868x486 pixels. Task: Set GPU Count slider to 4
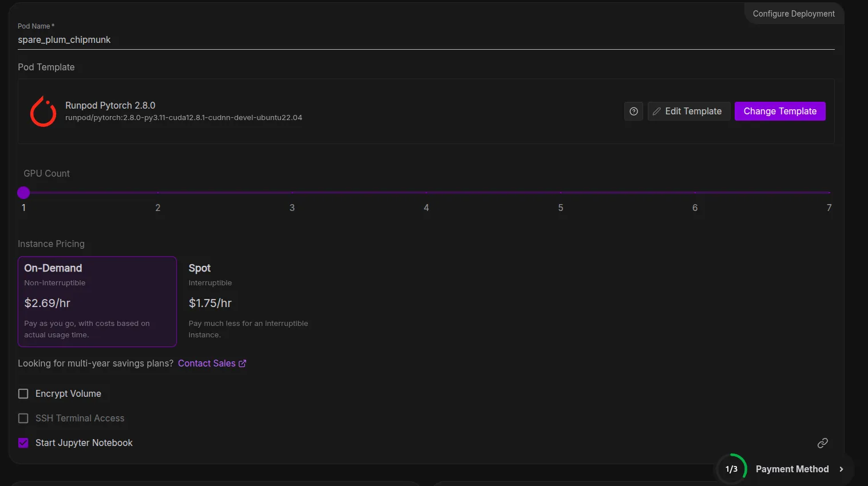pyautogui.click(x=426, y=193)
